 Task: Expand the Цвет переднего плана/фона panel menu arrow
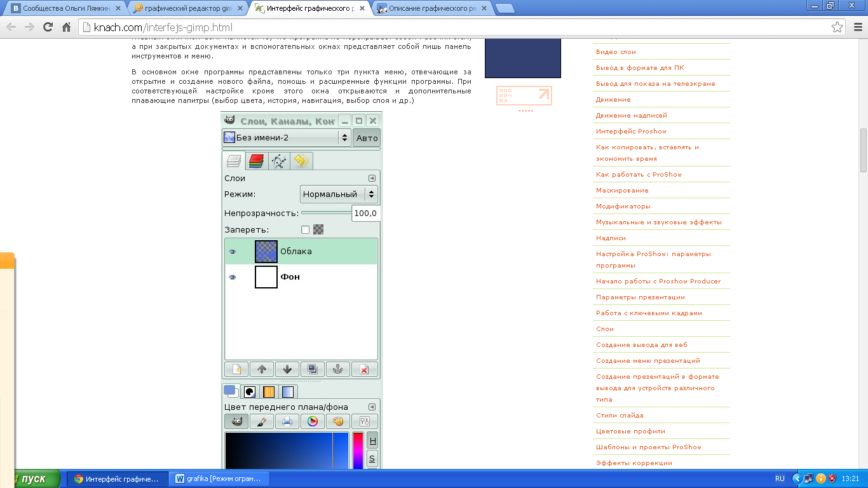point(372,407)
